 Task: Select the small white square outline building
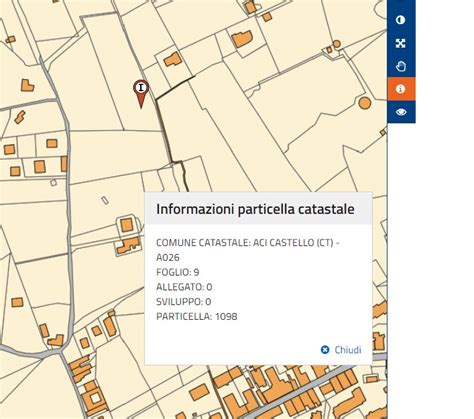click(x=53, y=182)
